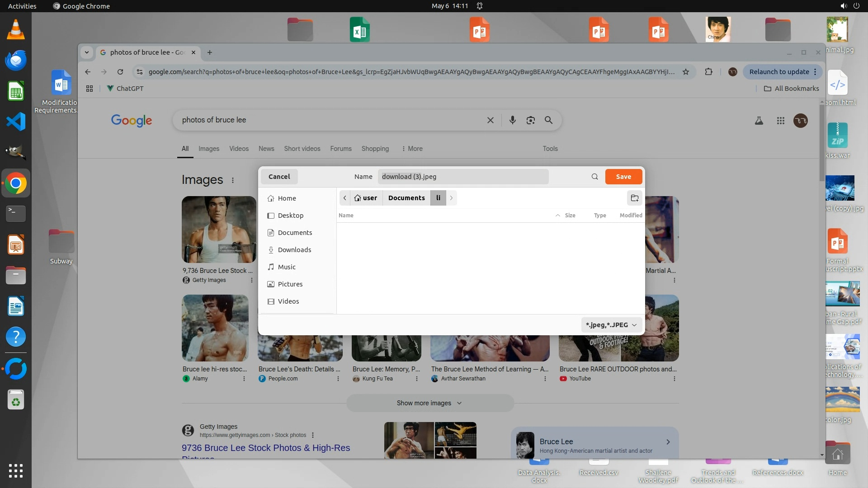
Task: Cancel the save file dialog
Action: coord(279,177)
